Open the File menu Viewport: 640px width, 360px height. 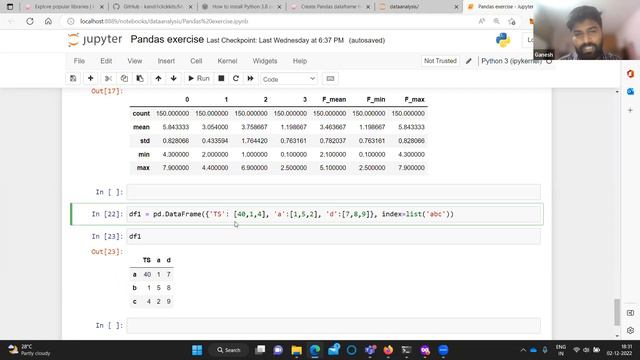click(x=79, y=61)
